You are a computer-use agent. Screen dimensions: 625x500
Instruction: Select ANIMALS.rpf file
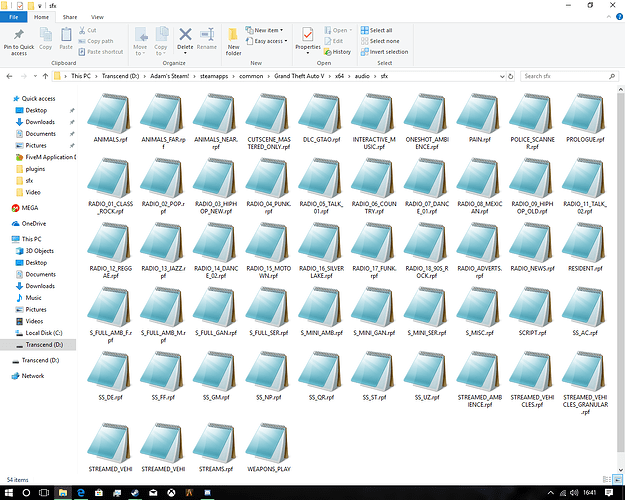(110, 118)
